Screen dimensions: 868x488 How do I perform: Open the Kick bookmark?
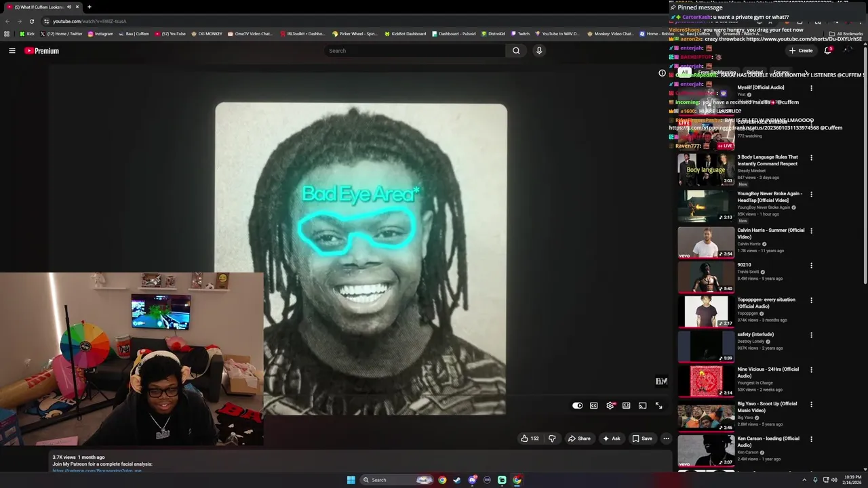(x=27, y=34)
